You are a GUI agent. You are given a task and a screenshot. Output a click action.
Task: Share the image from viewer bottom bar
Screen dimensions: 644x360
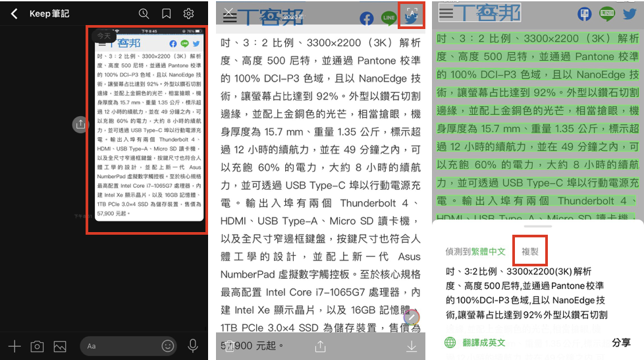(x=321, y=346)
